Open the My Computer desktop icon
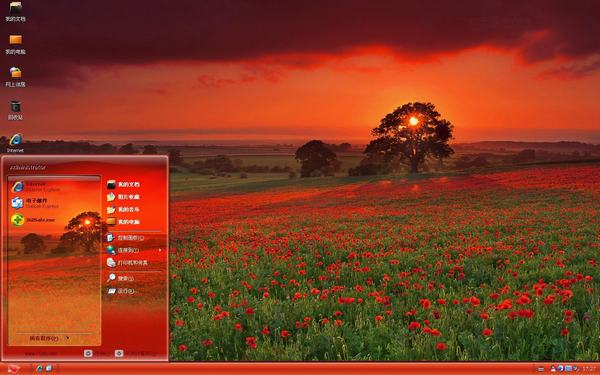The height and width of the screenshot is (375, 600). [15, 44]
